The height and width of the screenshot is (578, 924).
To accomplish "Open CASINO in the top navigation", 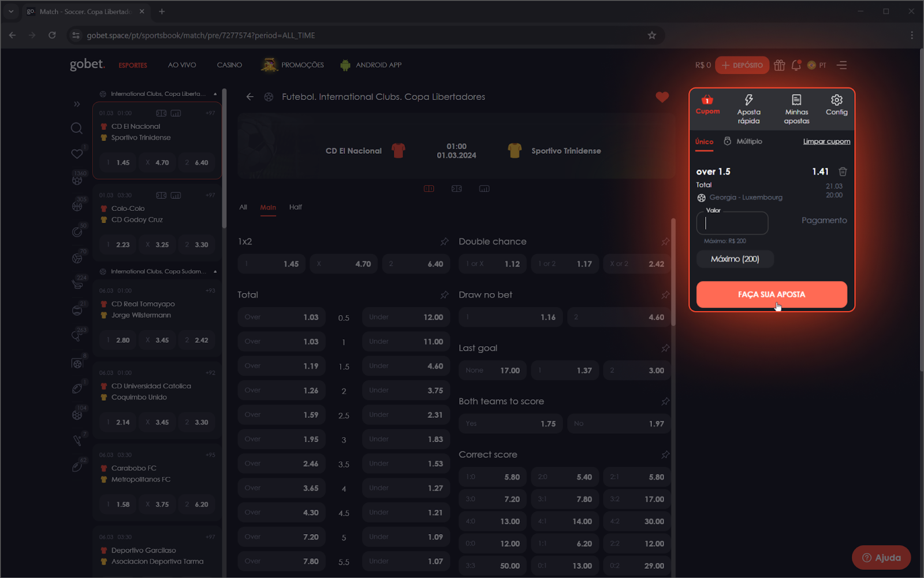I will point(229,65).
